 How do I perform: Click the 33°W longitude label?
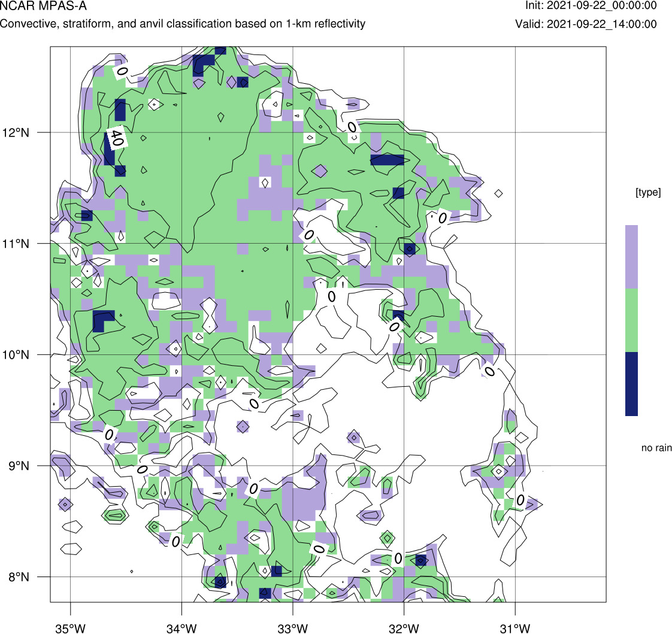click(293, 629)
